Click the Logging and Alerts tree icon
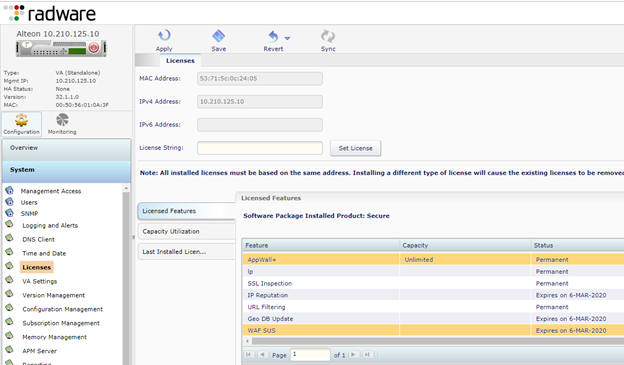 point(10,224)
